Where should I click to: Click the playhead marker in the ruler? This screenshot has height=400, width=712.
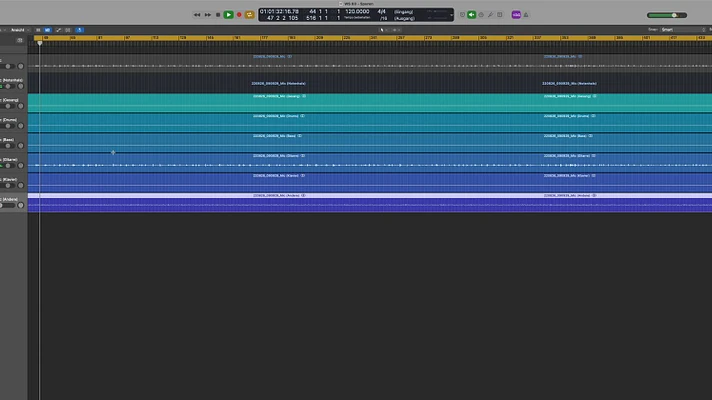40,43
